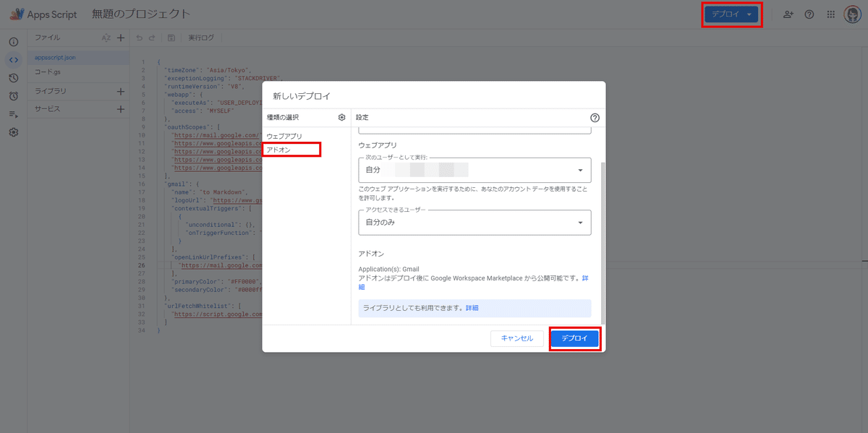Save the project with the floppy icon
This screenshot has height=433, width=868.
(171, 38)
